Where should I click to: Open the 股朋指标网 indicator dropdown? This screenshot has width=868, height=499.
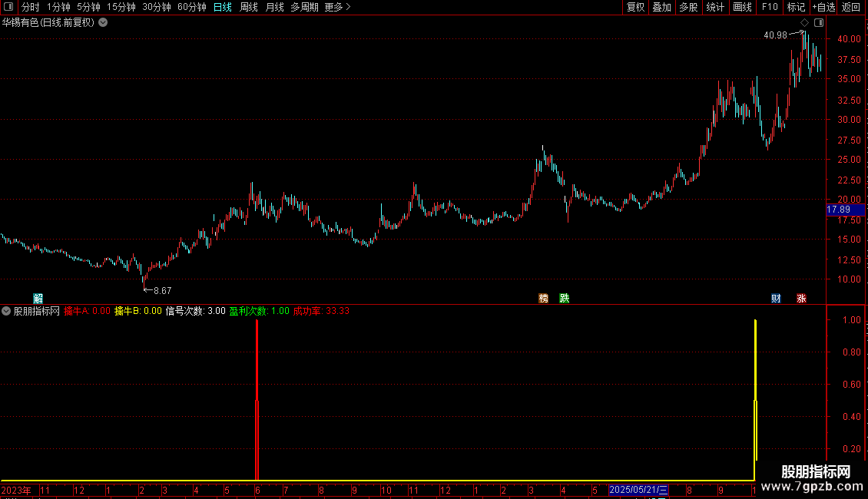pyautogui.click(x=6, y=311)
